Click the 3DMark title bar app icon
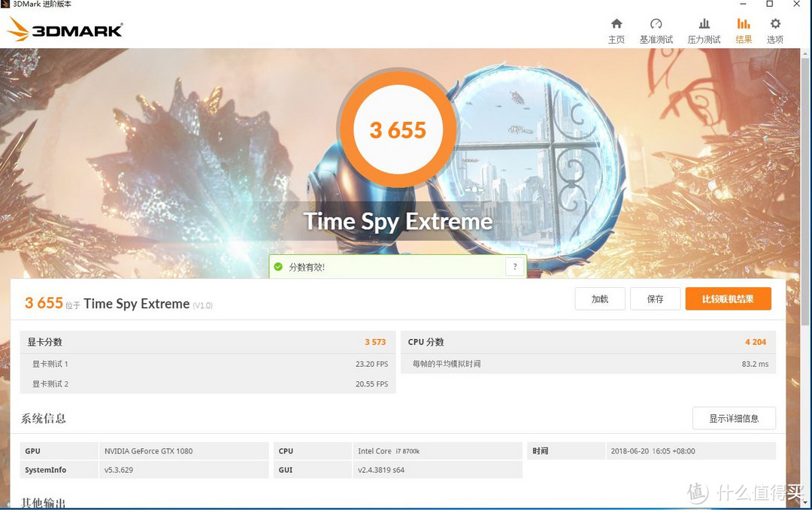The width and height of the screenshot is (812, 512). pos(5,5)
